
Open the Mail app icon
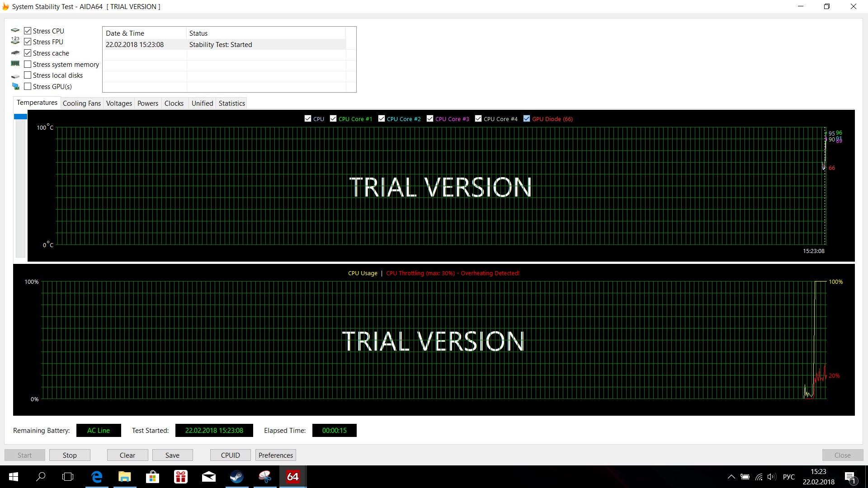(209, 477)
